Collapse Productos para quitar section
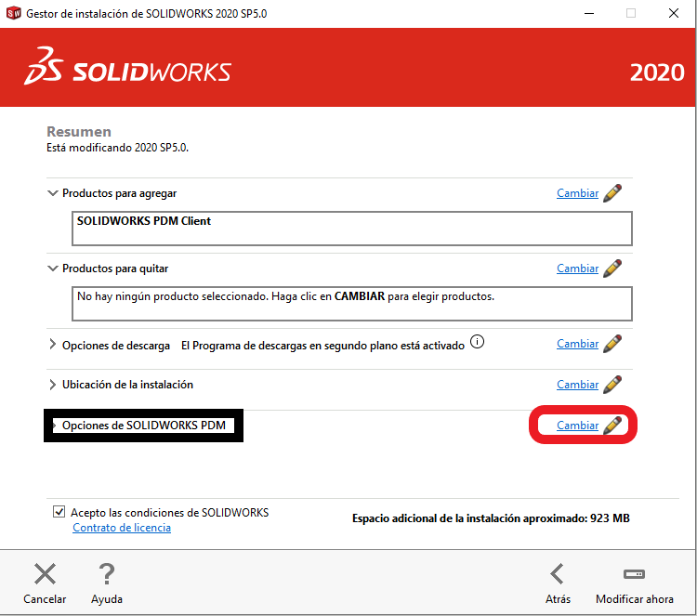 tap(53, 269)
